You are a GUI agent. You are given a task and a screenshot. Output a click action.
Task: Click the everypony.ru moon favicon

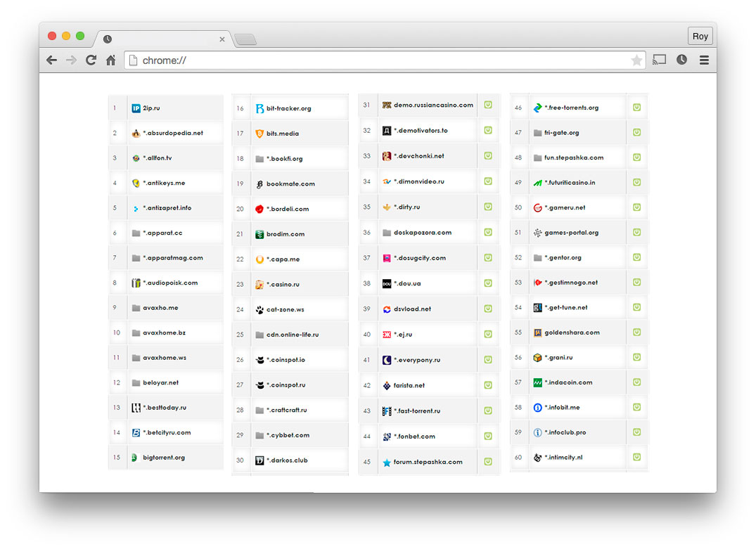click(x=387, y=360)
